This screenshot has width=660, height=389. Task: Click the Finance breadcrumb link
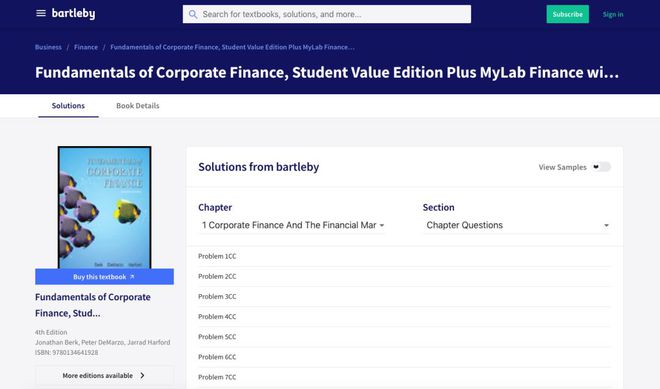click(86, 47)
